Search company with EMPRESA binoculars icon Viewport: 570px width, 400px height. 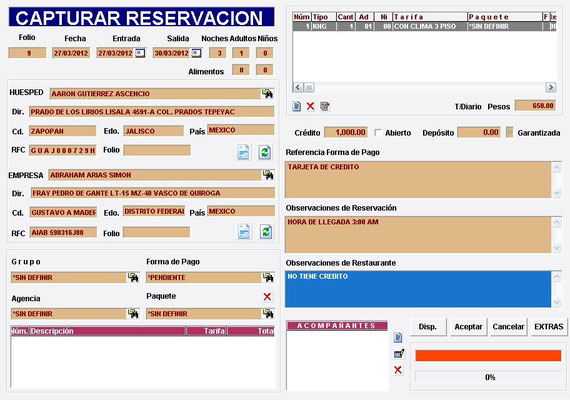pos(268,175)
